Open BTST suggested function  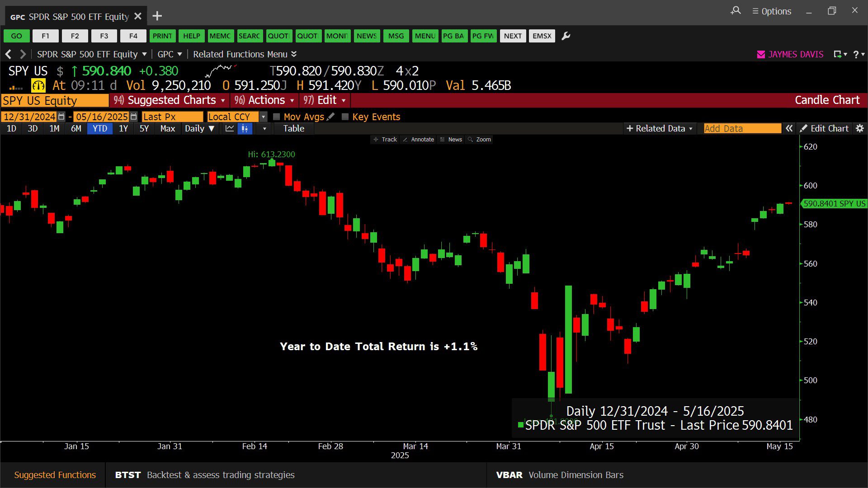tap(205, 475)
